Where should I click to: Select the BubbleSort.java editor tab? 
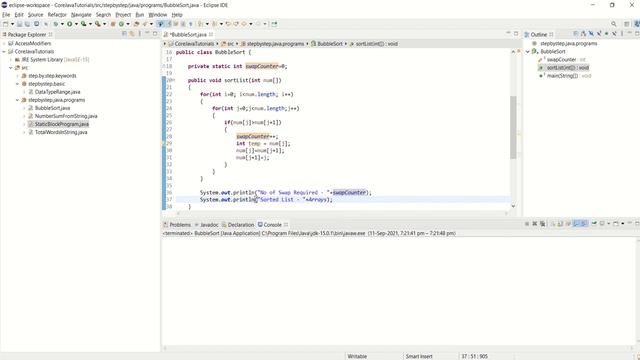pyautogui.click(x=188, y=35)
